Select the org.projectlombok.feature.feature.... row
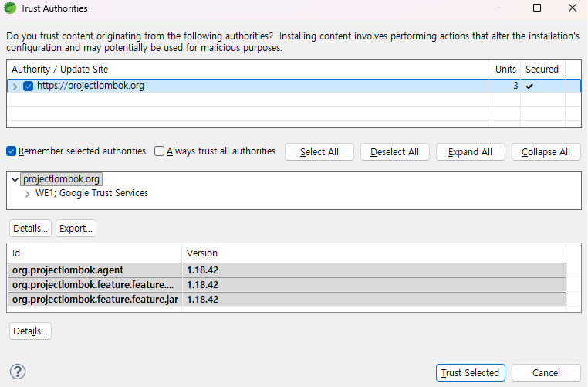The image size is (588, 387). (x=287, y=285)
